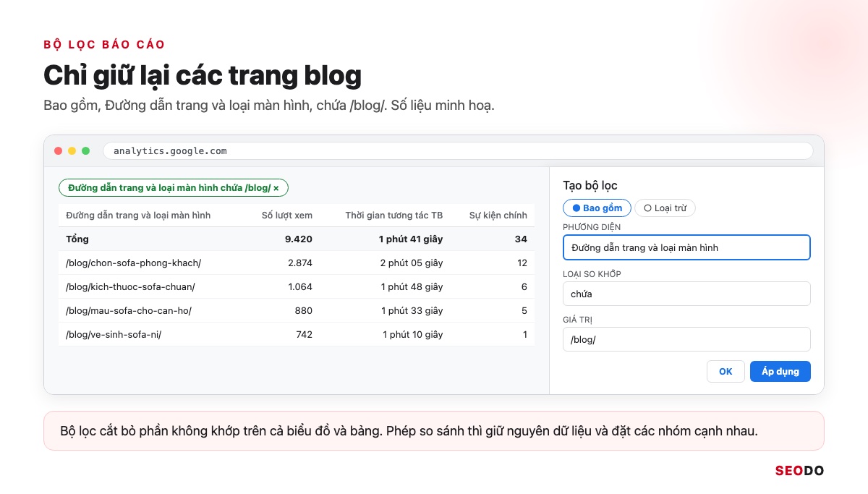The height and width of the screenshot is (494, 868).
Task: Click the views value 2.874
Action: (x=300, y=263)
